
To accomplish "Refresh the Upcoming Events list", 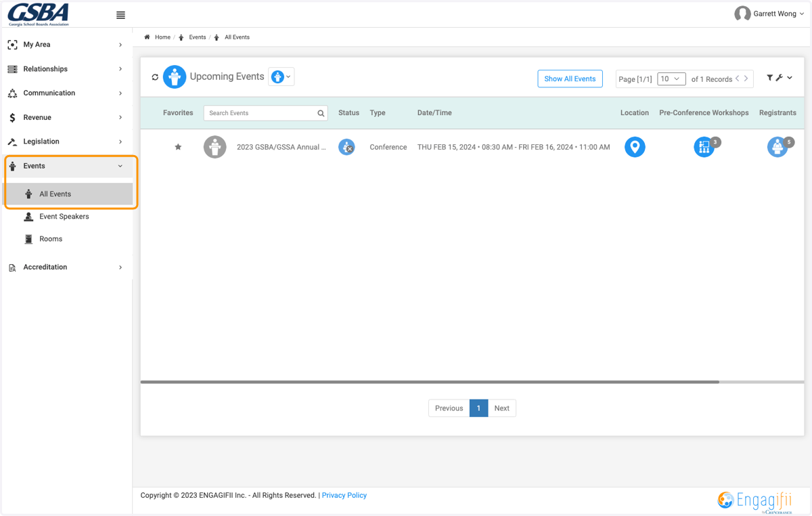I will coord(155,77).
